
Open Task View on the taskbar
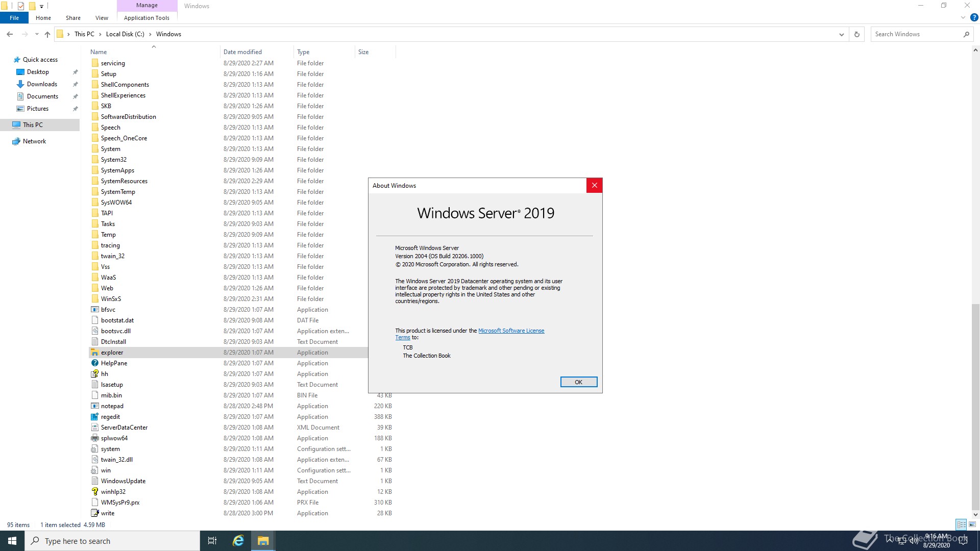point(212,541)
